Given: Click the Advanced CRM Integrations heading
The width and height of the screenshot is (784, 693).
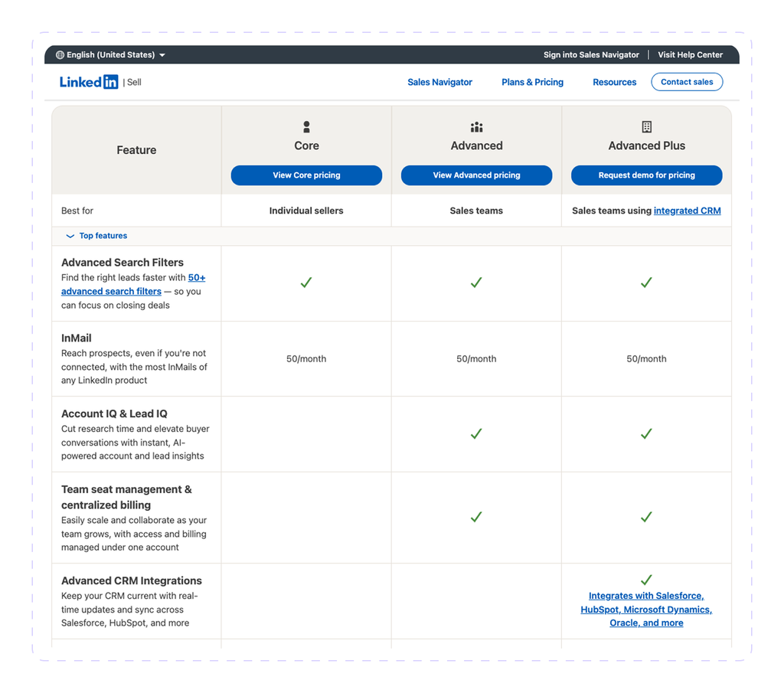Looking at the screenshot, I should [132, 581].
